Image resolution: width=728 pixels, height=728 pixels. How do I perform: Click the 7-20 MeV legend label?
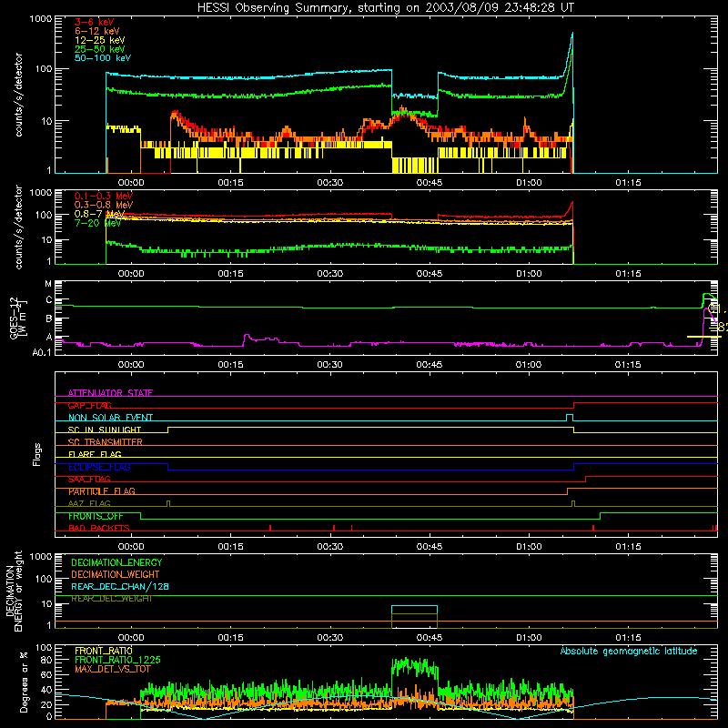97,223
